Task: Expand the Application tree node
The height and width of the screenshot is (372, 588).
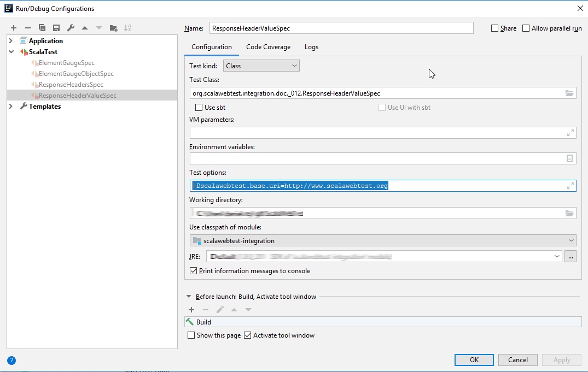Action: pyautogui.click(x=11, y=41)
